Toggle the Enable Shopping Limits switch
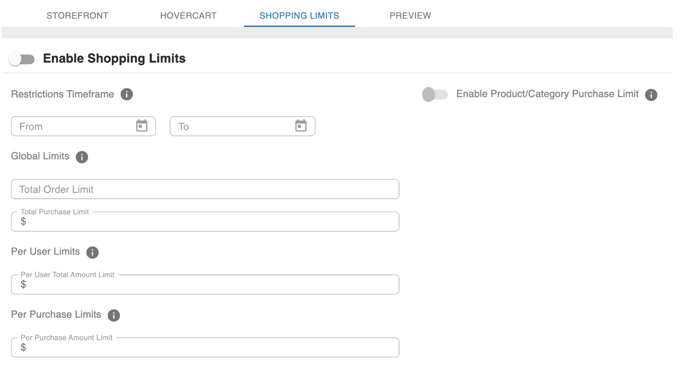 [x=22, y=59]
